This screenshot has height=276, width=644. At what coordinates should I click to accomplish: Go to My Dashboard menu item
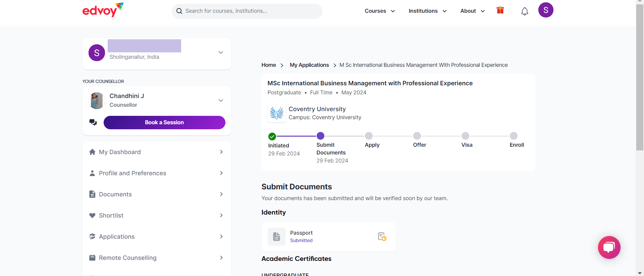click(157, 152)
